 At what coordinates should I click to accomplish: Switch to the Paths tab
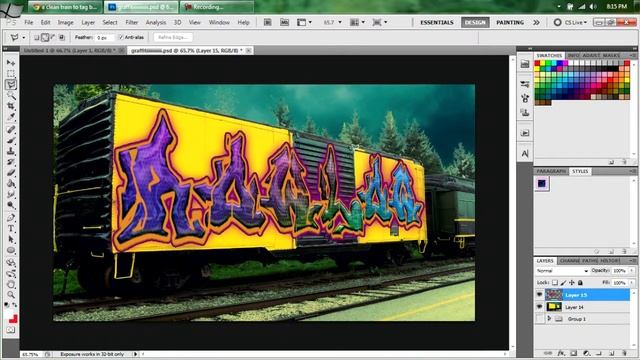pyautogui.click(x=589, y=260)
